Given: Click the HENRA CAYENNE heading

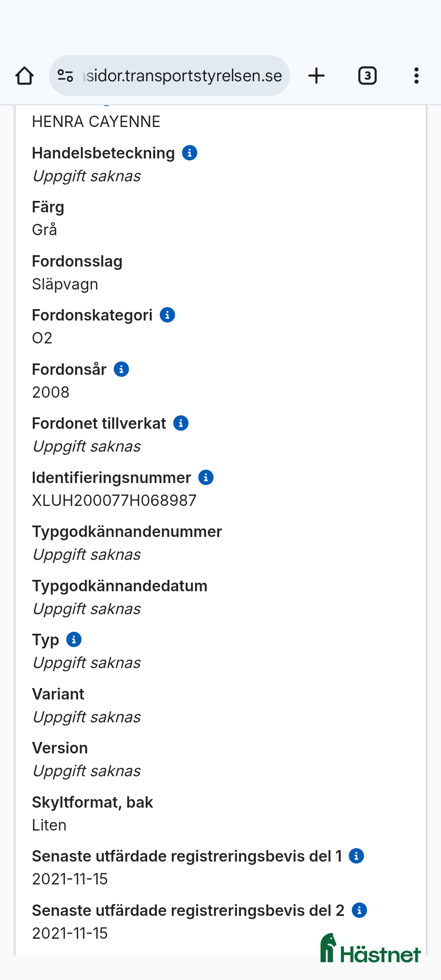Looking at the screenshot, I should click(96, 121).
